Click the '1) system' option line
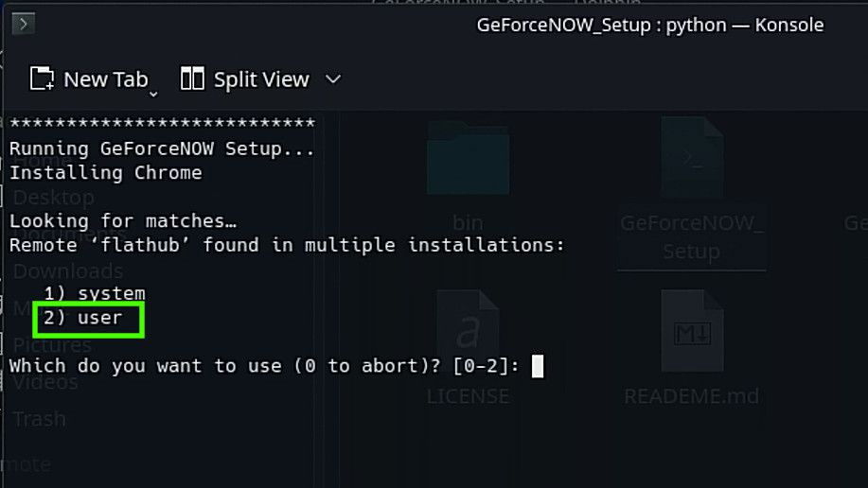The image size is (868, 488). [x=95, y=293]
